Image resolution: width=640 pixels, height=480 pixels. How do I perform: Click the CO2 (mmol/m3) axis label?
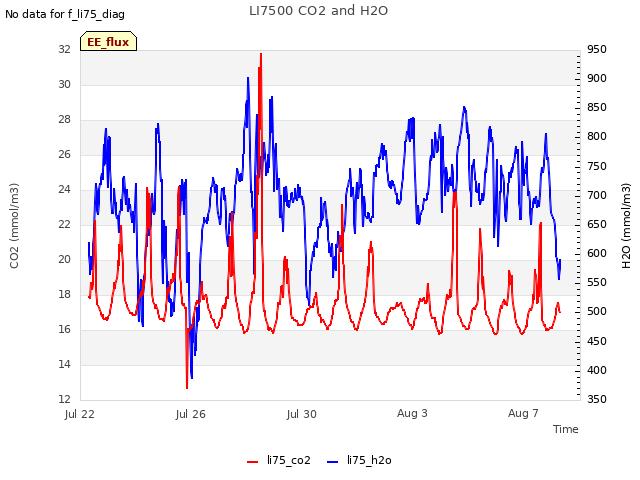coord(14,226)
